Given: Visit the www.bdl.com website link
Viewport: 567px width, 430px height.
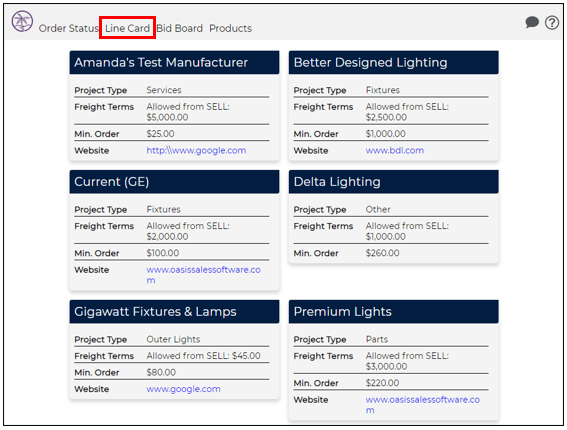Looking at the screenshot, I should click(395, 150).
